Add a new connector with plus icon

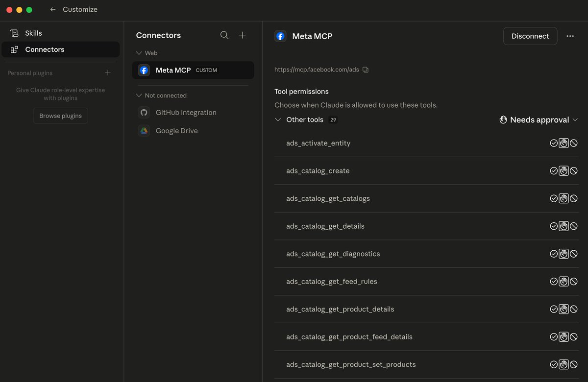click(x=242, y=35)
